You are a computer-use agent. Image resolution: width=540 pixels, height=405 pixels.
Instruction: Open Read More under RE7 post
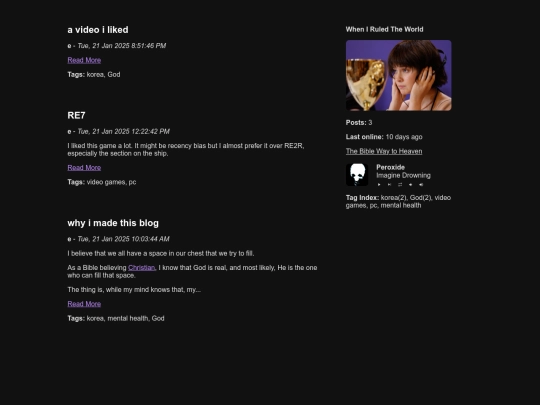(84, 168)
